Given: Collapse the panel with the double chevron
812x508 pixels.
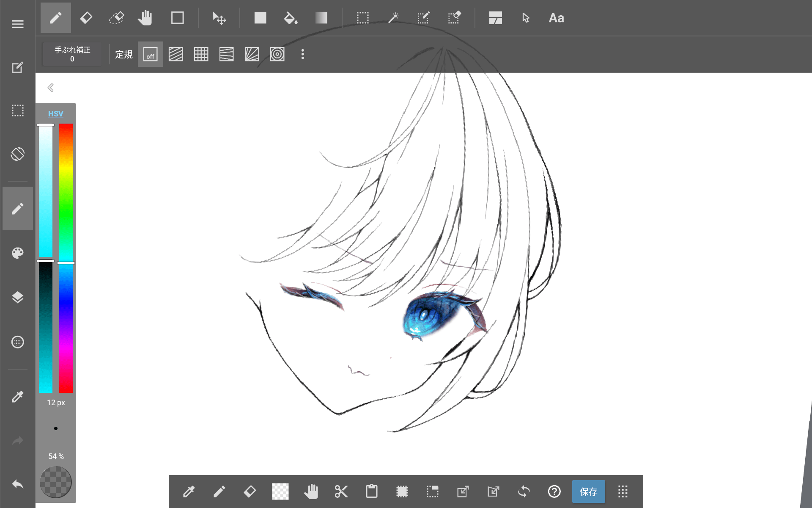Looking at the screenshot, I should pyautogui.click(x=51, y=88).
